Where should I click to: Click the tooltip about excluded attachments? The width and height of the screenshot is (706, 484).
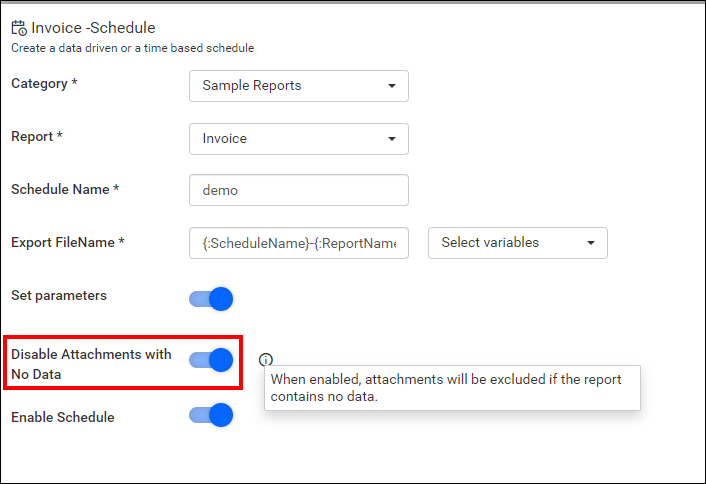click(452, 388)
